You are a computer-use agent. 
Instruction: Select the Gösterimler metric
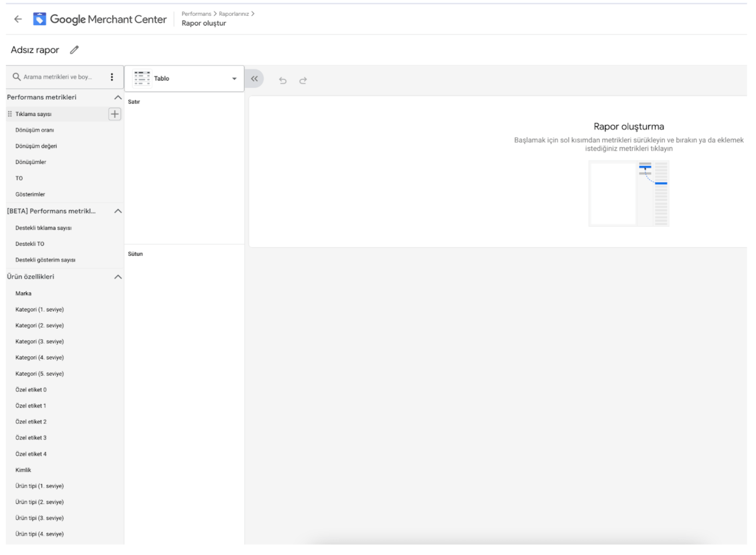[30, 194]
